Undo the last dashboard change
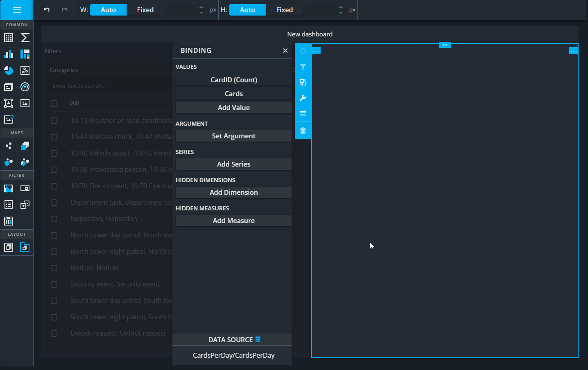 [x=47, y=10]
